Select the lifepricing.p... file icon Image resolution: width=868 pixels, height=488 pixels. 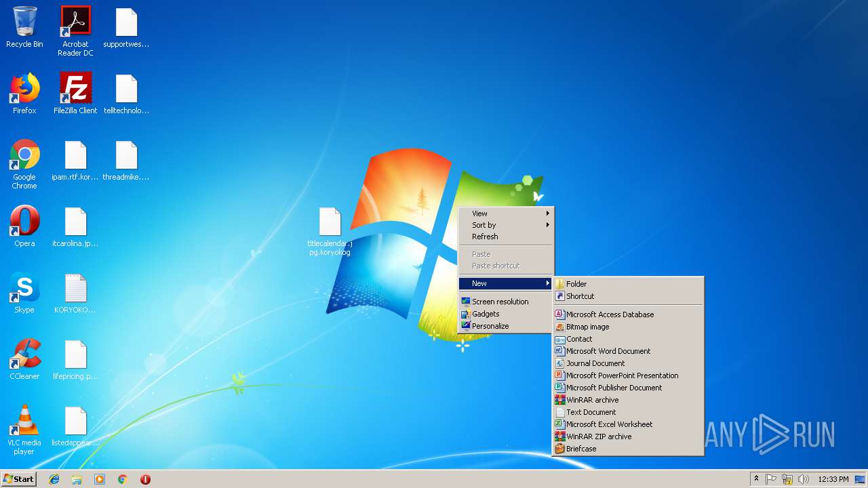coord(75,359)
